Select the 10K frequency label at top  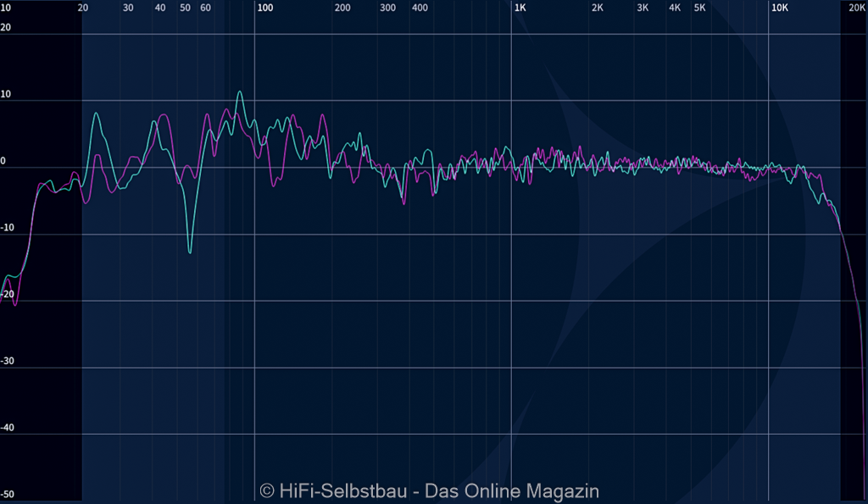coord(779,8)
